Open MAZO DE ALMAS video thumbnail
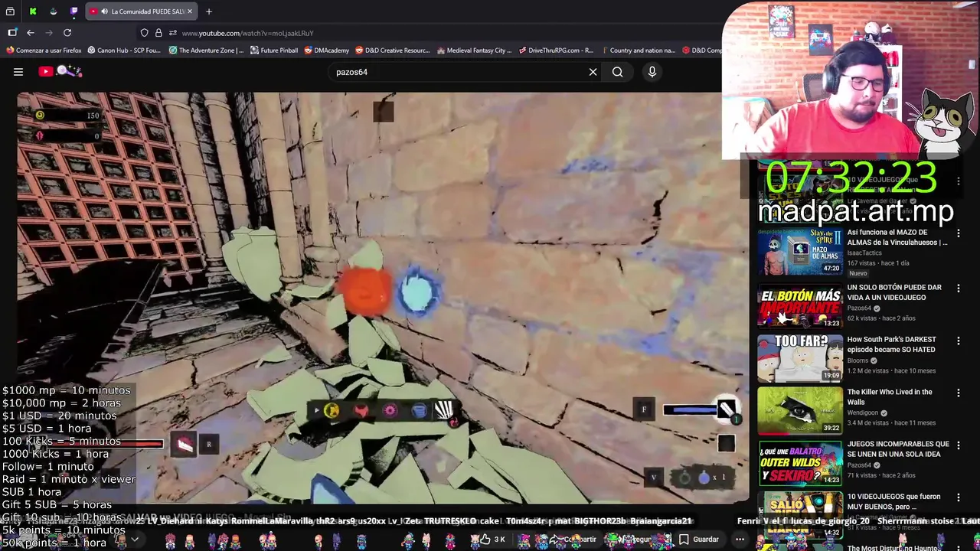 pyautogui.click(x=800, y=252)
